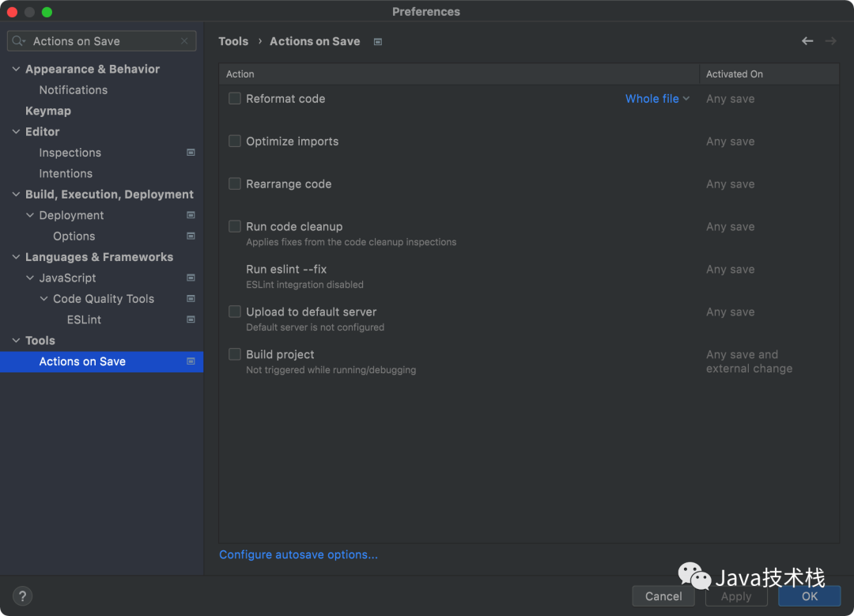Image resolution: width=854 pixels, height=616 pixels.
Task: Open ESLint settings page
Action: 84,319
